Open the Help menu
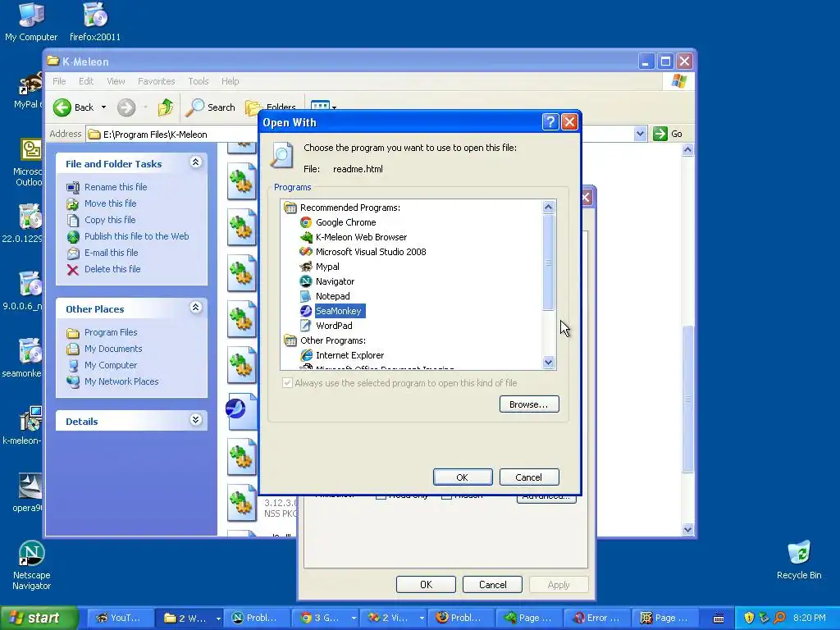Screen dimensions: 840x630 pyautogui.click(x=230, y=81)
